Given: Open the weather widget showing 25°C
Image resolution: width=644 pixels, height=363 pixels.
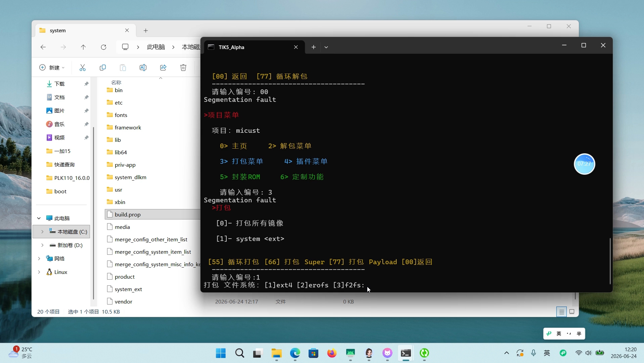Looking at the screenshot, I should 21,353.
